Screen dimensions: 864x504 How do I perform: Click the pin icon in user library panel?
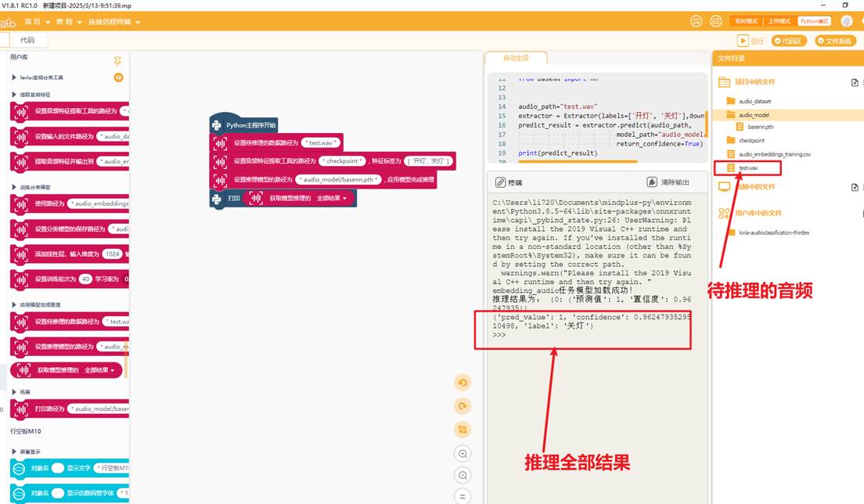[117, 60]
